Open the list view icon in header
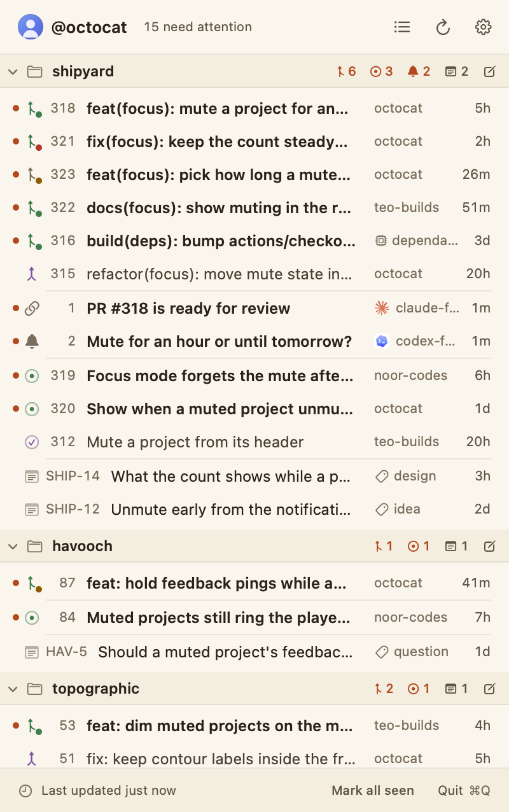 (402, 27)
